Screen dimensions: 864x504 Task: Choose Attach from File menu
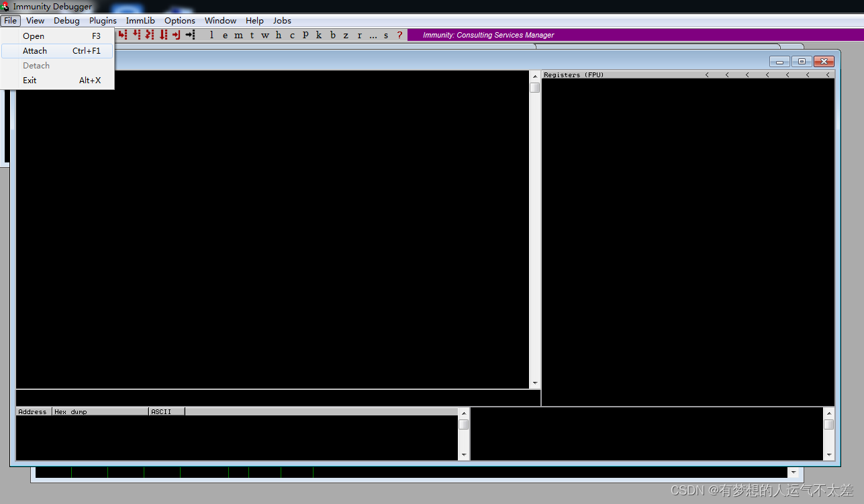click(x=57, y=51)
